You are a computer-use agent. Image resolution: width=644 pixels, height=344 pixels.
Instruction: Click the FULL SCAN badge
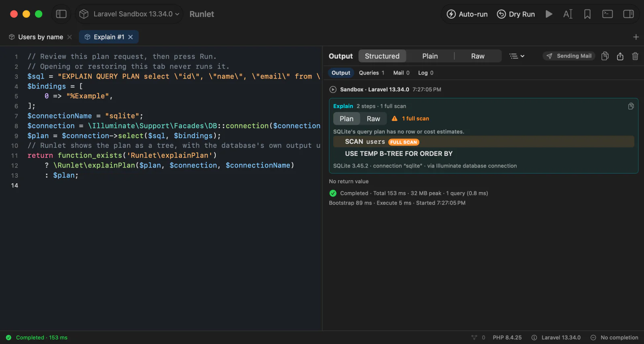click(x=404, y=142)
